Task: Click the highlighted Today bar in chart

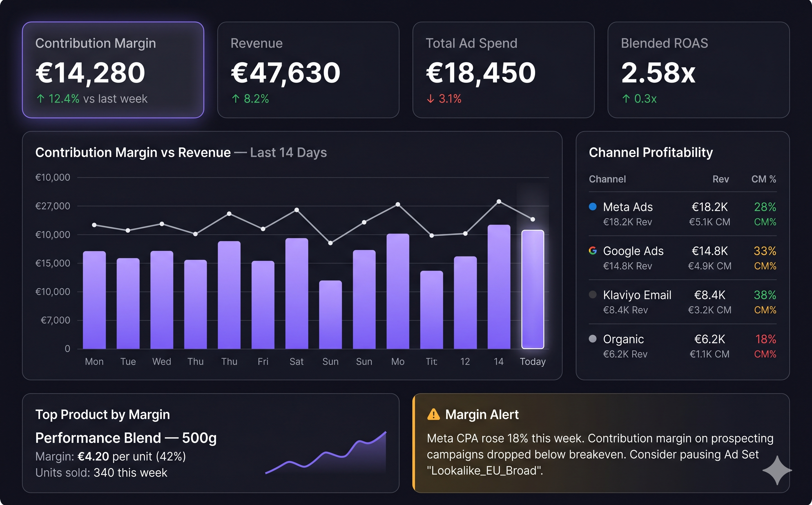Action: (x=533, y=289)
